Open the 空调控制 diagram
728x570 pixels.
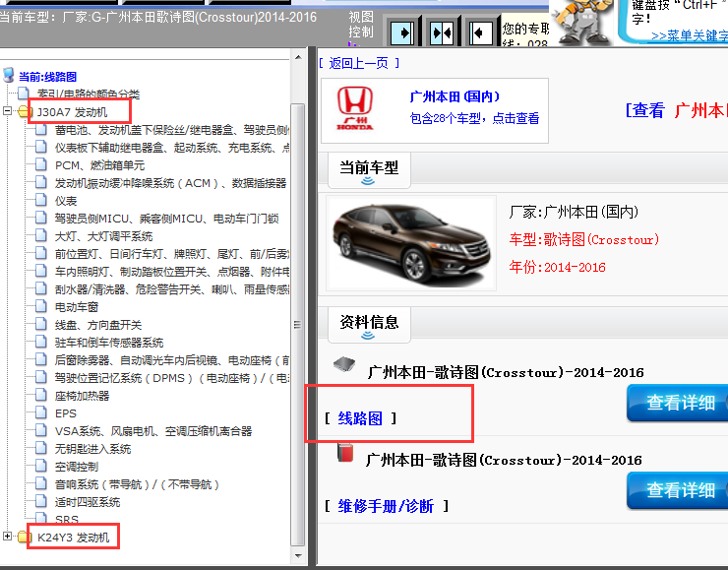point(77,467)
